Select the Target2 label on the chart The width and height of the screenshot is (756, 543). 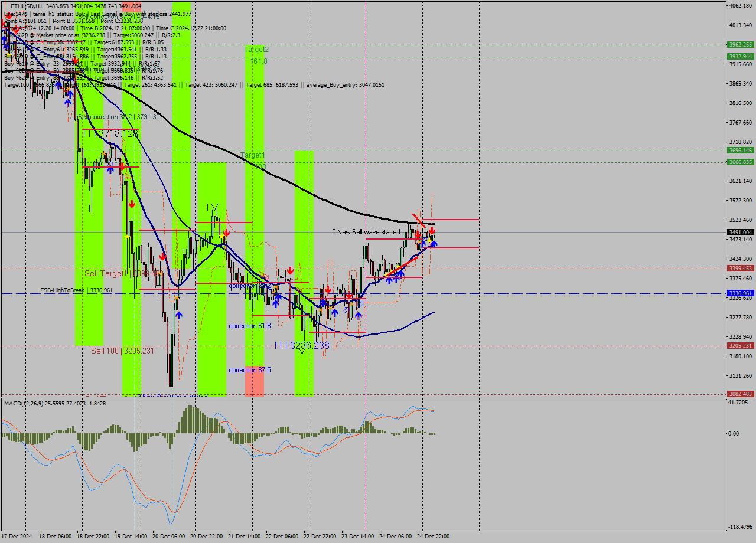pos(256,50)
